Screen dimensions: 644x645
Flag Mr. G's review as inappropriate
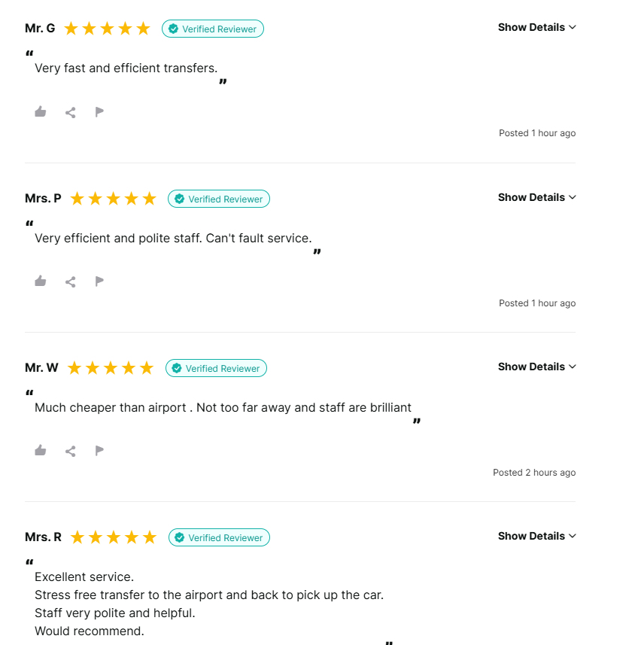coord(99,112)
